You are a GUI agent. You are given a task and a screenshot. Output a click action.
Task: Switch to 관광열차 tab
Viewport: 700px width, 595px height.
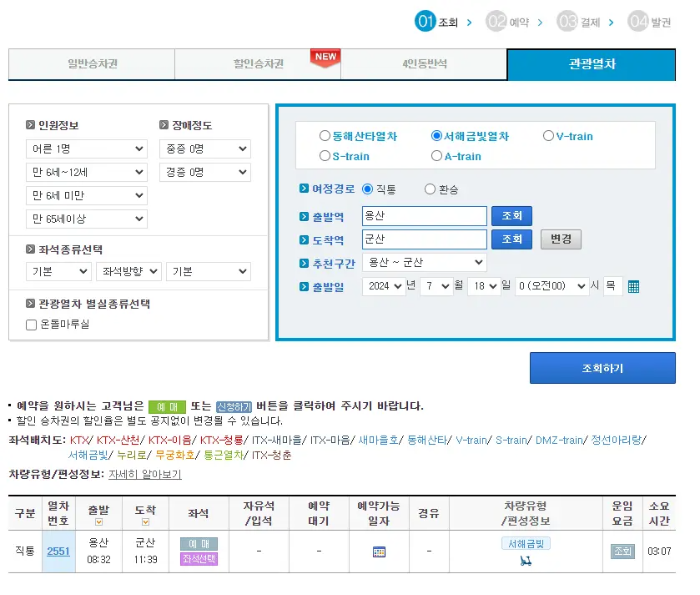[592, 64]
